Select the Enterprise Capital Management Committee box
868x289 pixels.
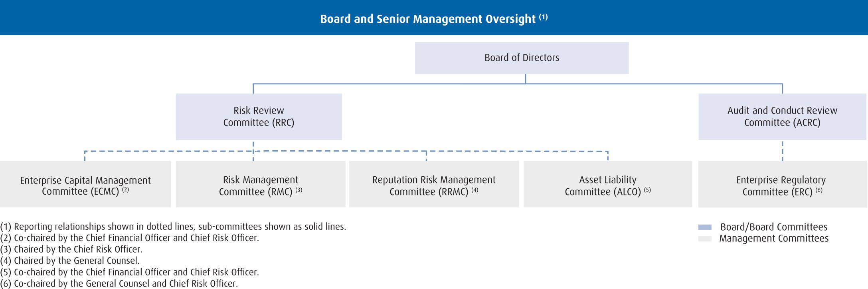[85, 185]
